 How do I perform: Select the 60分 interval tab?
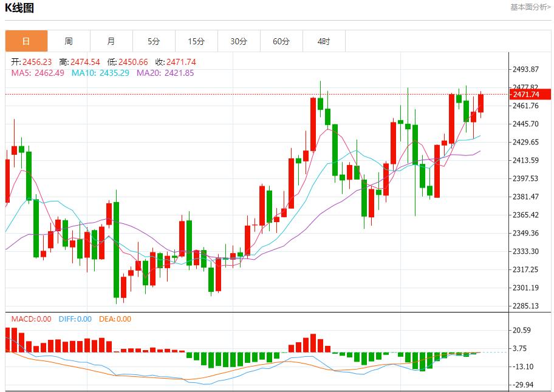click(x=281, y=41)
